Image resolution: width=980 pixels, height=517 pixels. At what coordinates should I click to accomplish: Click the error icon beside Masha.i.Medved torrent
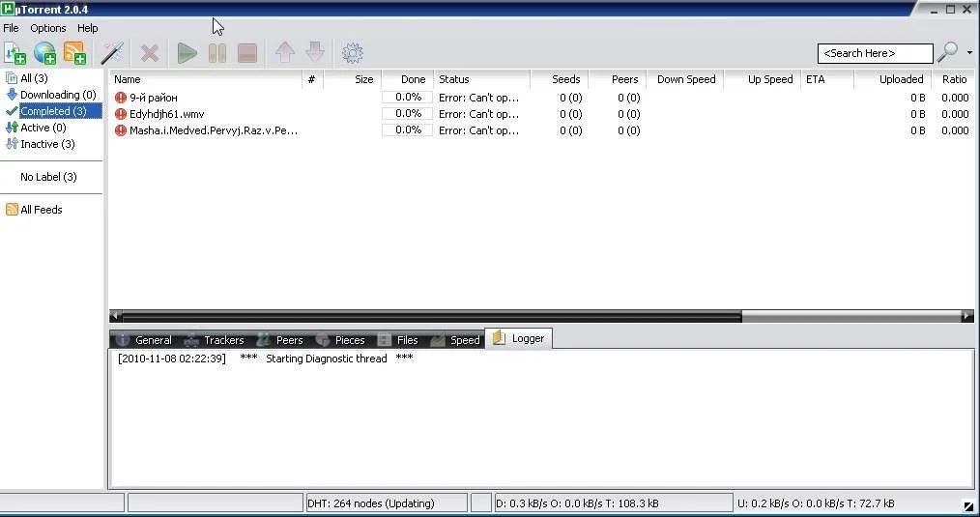pos(121,130)
